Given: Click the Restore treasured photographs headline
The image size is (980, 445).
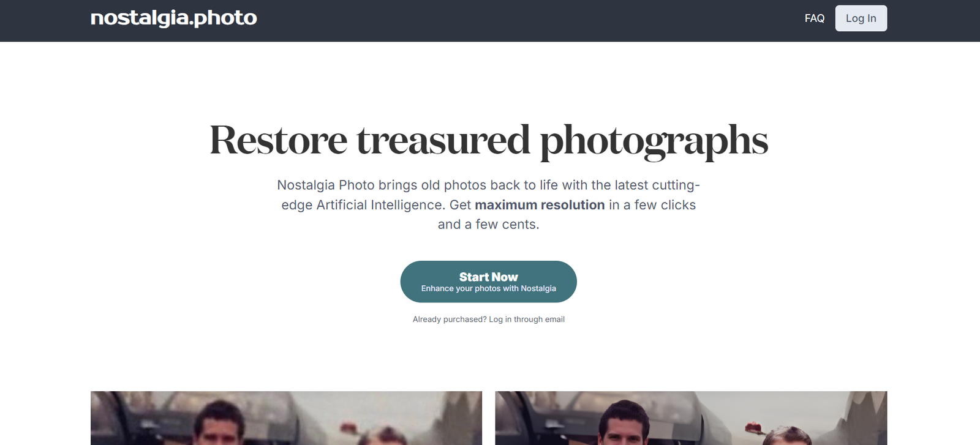Looking at the screenshot, I should pyautogui.click(x=489, y=141).
